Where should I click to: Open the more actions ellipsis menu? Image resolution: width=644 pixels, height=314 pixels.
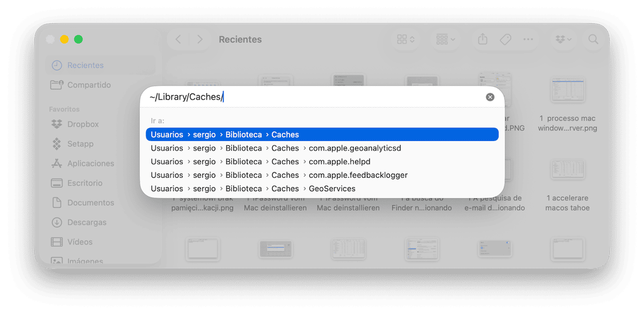528,39
